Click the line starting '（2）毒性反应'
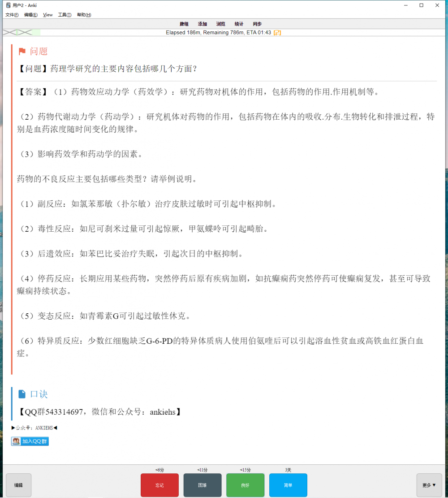The height and width of the screenshot is (498, 448). point(143,229)
